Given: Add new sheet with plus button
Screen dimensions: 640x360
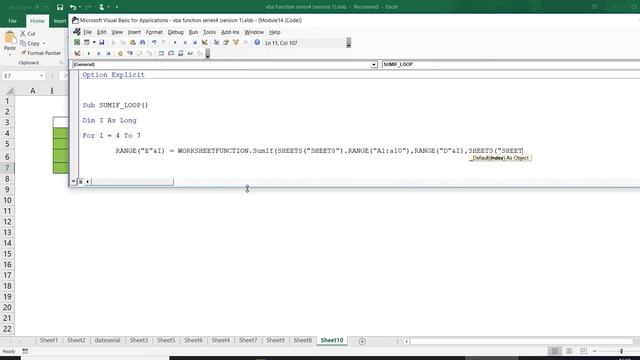Looking at the screenshot, I should coord(362,341).
